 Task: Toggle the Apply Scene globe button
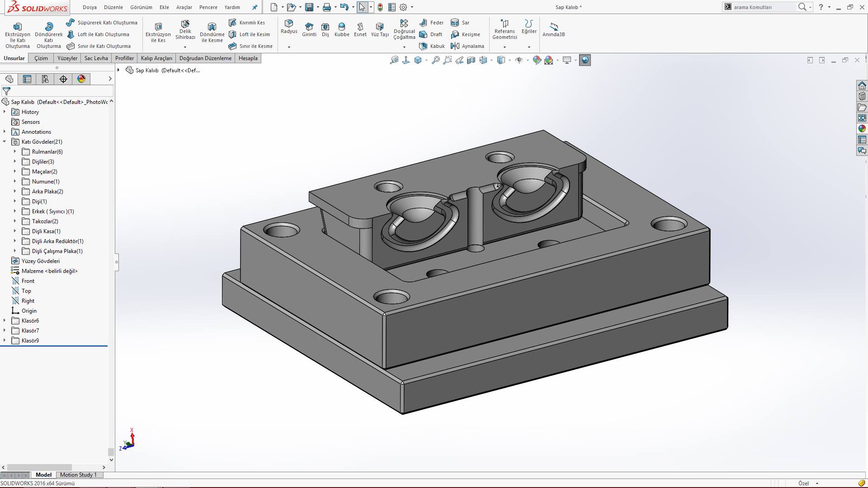(585, 60)
